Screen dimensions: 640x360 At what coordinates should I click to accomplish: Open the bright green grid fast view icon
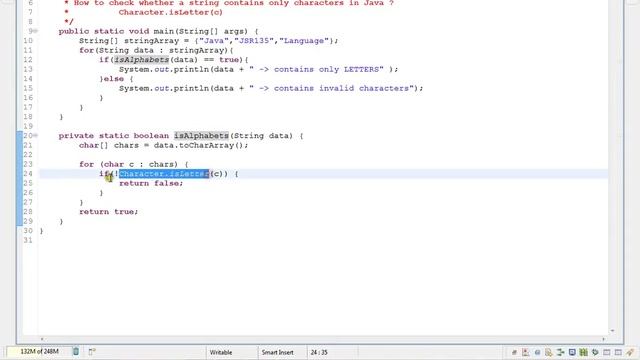[583, 352]
